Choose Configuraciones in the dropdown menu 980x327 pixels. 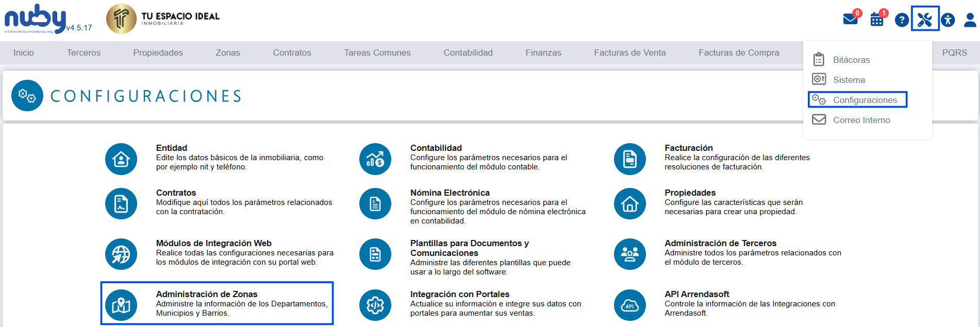point(865,100)
